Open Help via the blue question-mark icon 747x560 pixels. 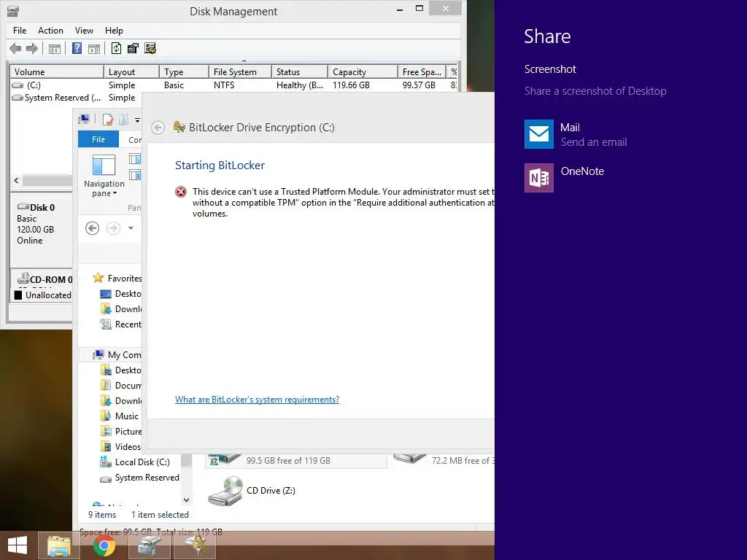tap(77, 48)
